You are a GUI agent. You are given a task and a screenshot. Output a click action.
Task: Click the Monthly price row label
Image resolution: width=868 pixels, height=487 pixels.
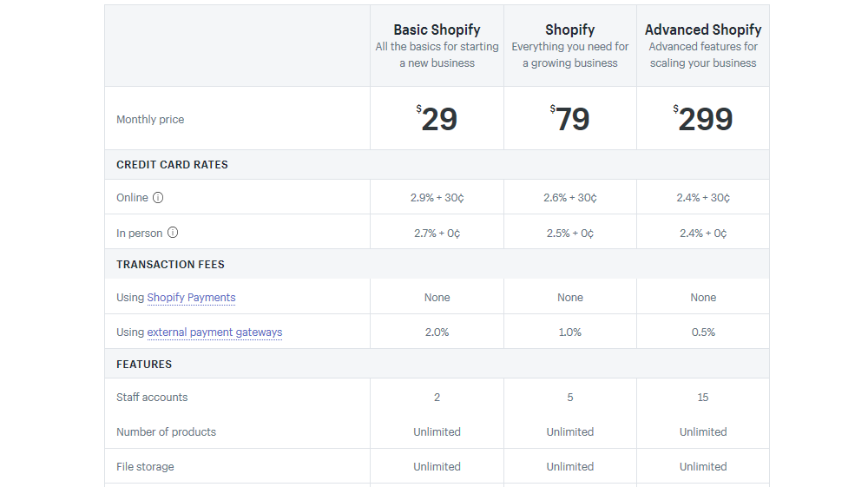pos(150,120)
